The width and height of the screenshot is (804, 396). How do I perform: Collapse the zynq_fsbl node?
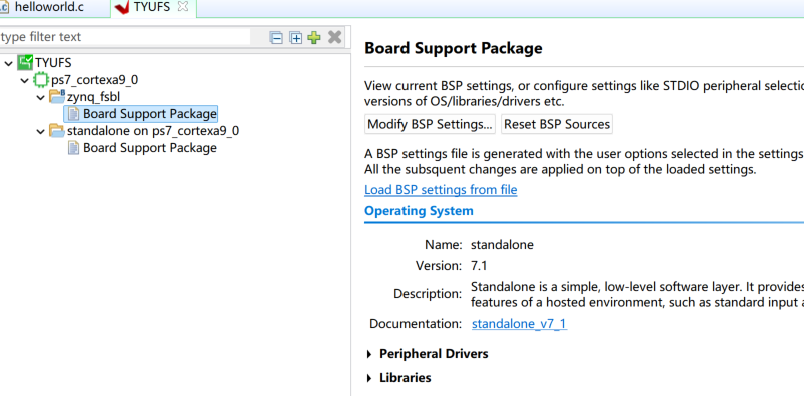point(41,97)
